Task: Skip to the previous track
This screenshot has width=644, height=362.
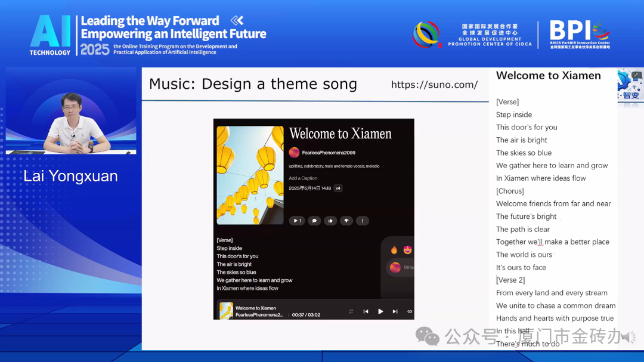Action: (x=366, y=311)
